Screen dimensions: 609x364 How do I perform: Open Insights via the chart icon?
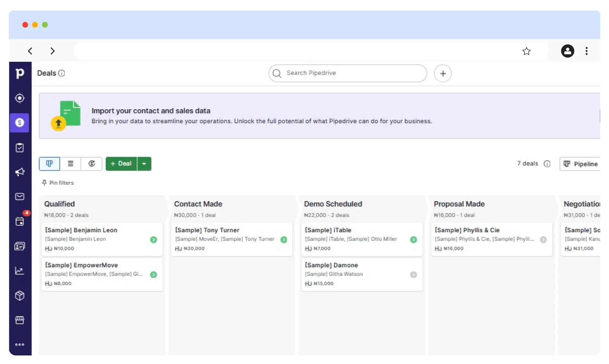click(x=20, y=271)
